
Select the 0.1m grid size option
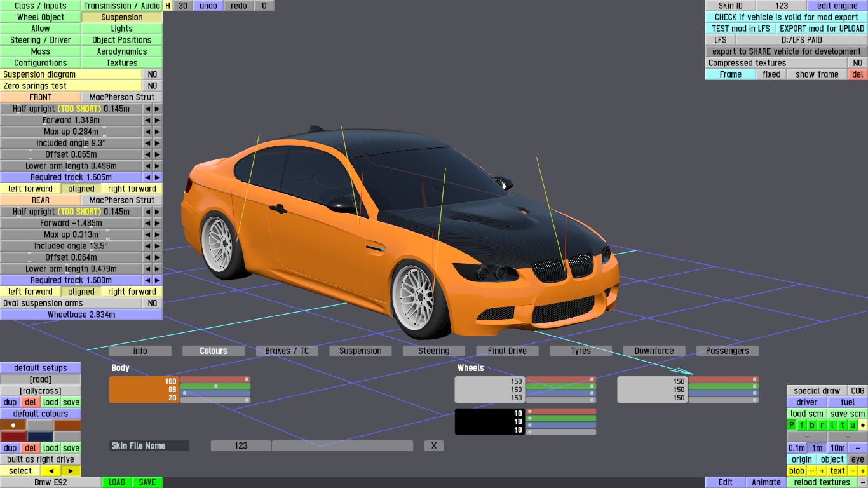[797, 448]
